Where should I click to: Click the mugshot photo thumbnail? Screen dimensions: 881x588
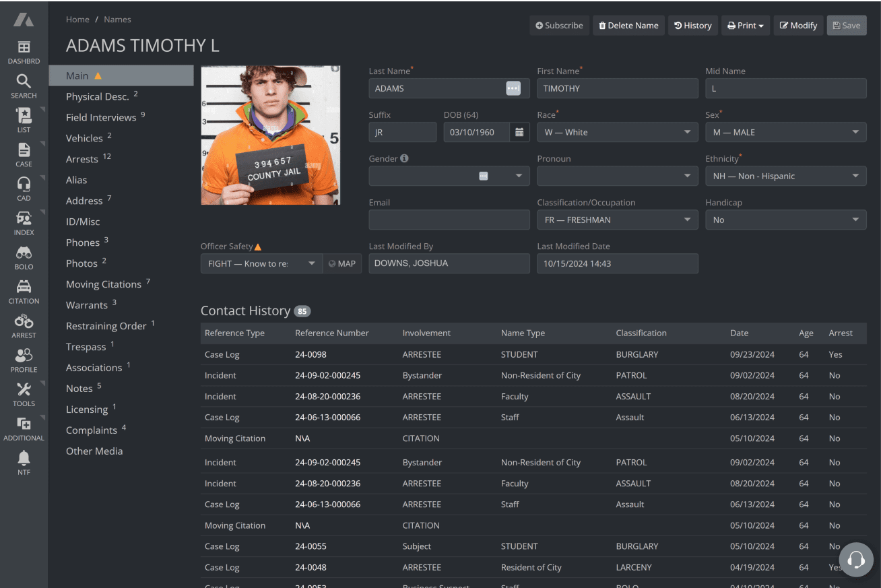[271, 135]
